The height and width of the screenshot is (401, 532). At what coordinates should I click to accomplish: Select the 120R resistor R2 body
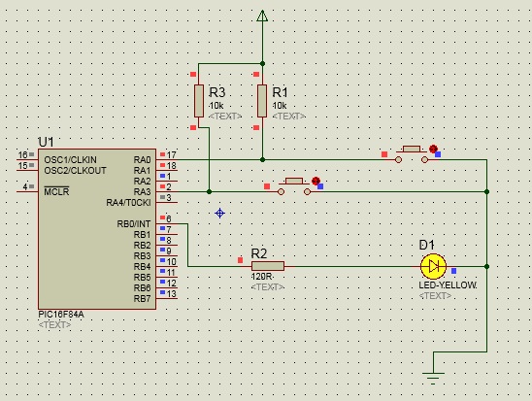click(268, 266)
